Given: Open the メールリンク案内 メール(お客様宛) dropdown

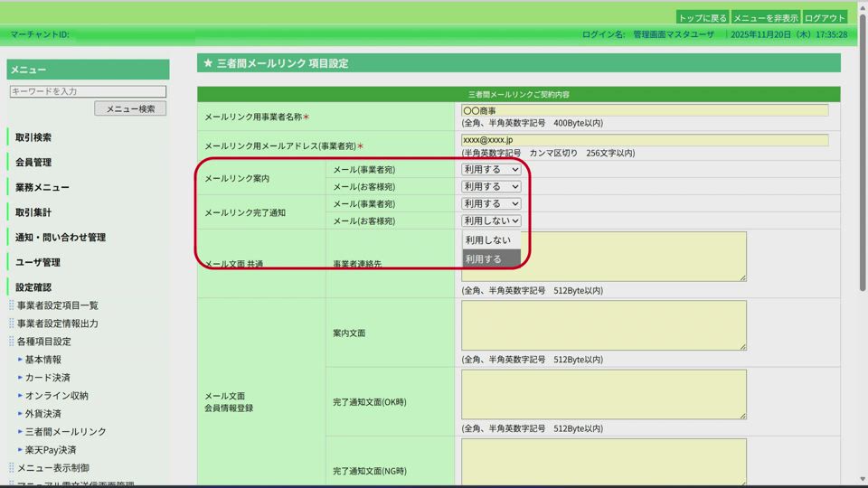Looking at the screenshot, I should tap(491, 186).
